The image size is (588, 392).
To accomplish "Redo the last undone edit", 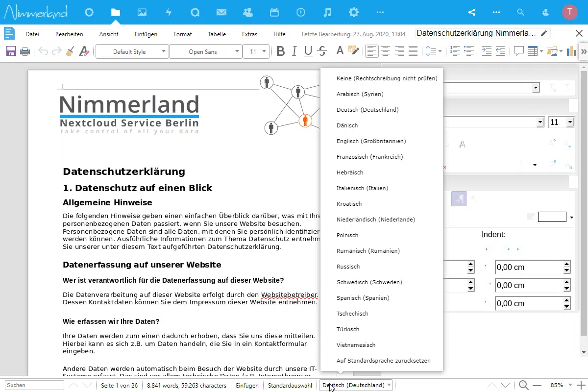I will (x=57, y=51).
